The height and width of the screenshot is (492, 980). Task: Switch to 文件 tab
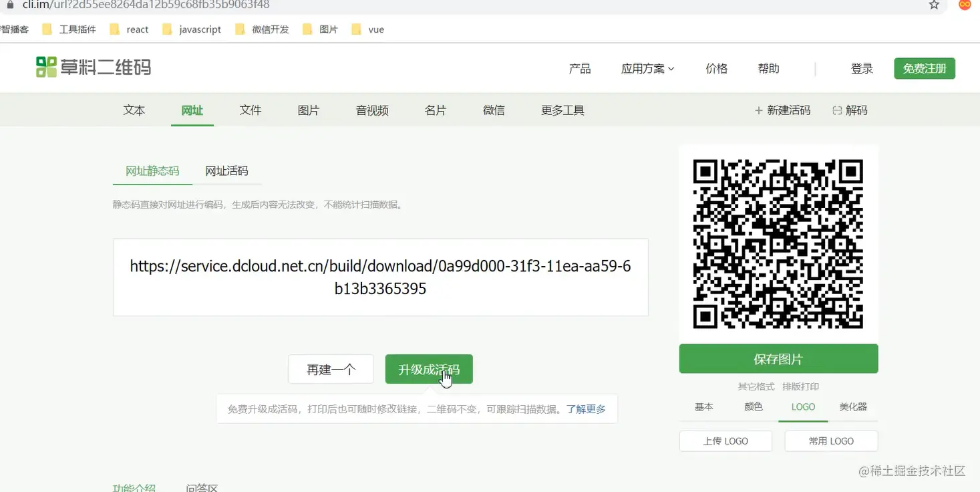(x=251, y=110)
